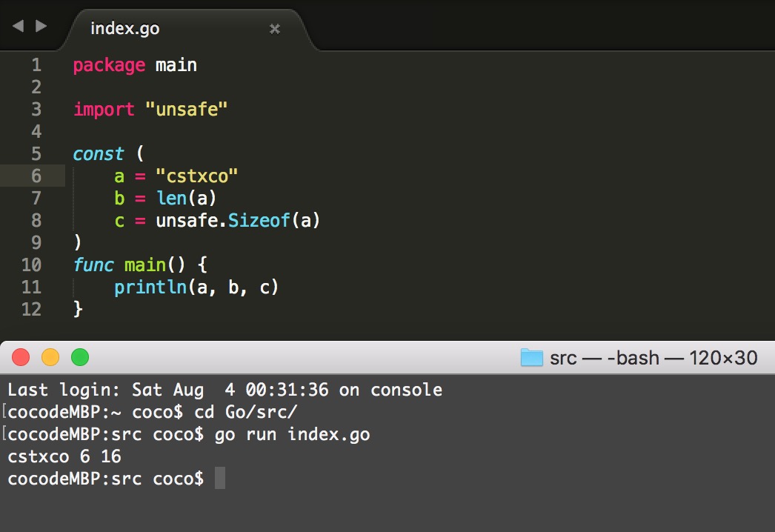Click the println function call
775x532 pixels.
[x=150, y=287]
